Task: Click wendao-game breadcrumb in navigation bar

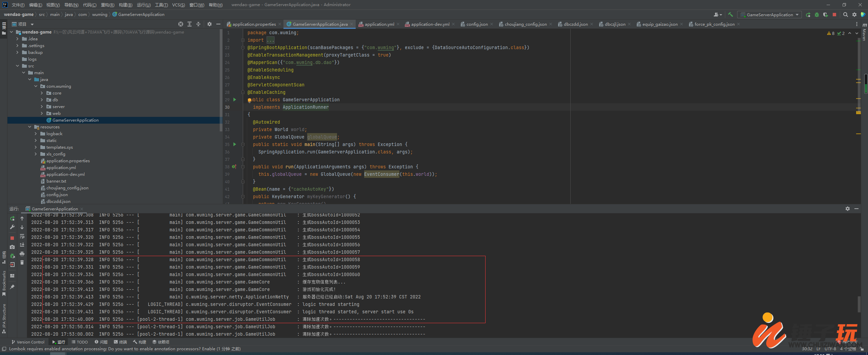Action: pyautogui.click(x=19, y=15)
